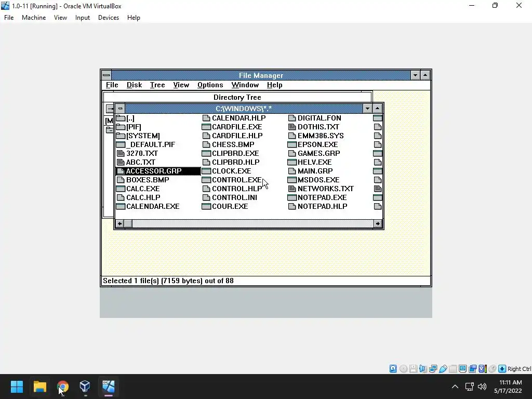Select the file name CARDFILE.HLP
The image size is (532, 399).
pos(237,136)
